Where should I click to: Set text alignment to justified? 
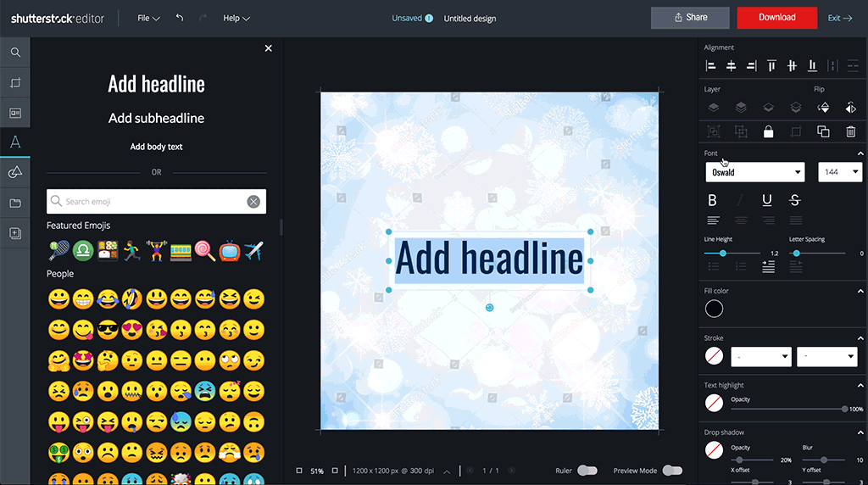pos(795,220)
